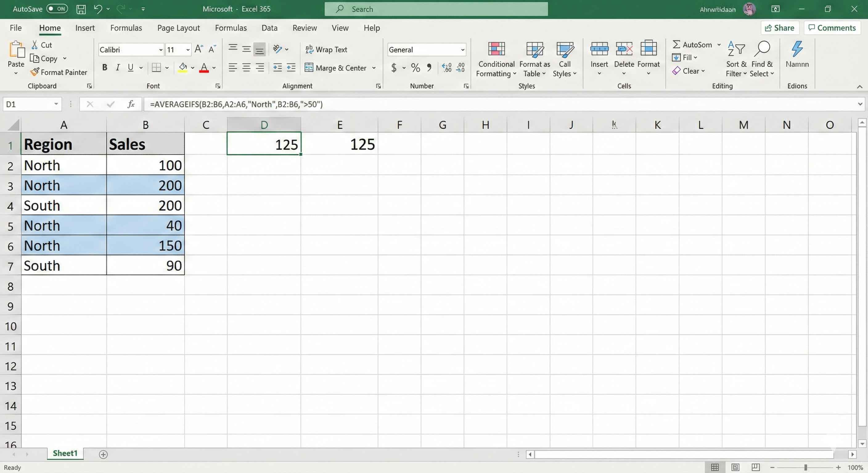The image size is (868, 473).
Task: Select the Format Painter tool
Action: [59, 72]
